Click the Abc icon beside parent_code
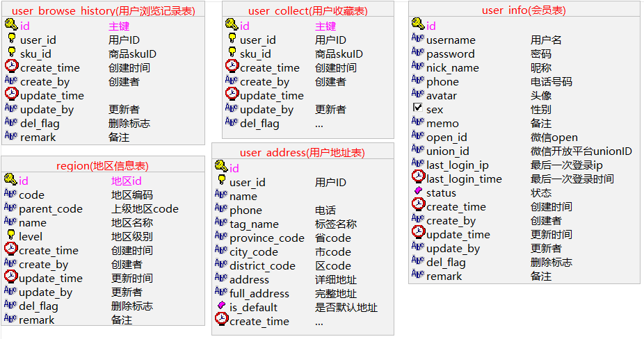This screenshot has height=339, width=644. (10, 207)
